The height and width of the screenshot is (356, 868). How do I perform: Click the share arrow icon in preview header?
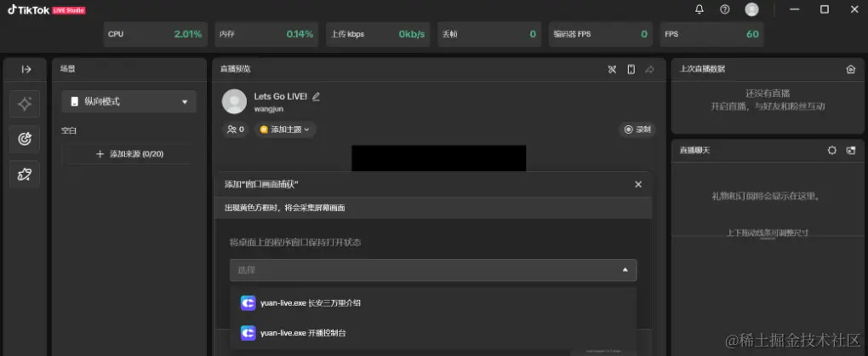[650, 69]
